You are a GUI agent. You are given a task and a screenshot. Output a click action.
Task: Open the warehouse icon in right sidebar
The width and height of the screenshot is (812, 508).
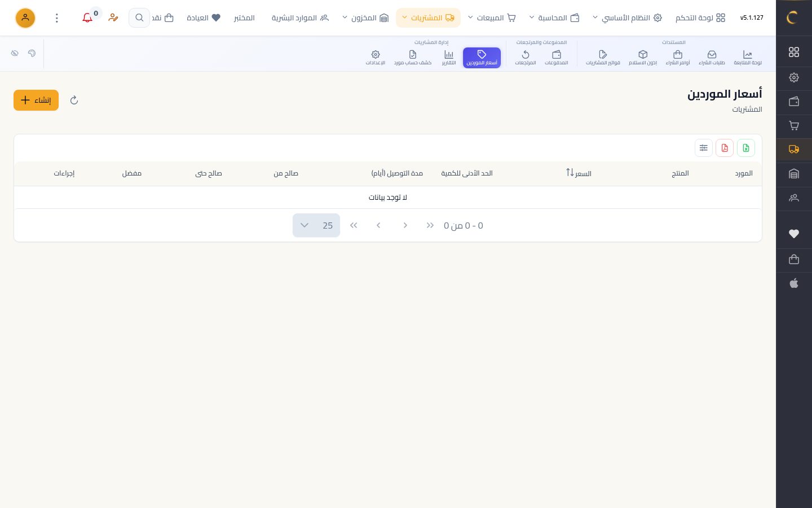(794, 174)
